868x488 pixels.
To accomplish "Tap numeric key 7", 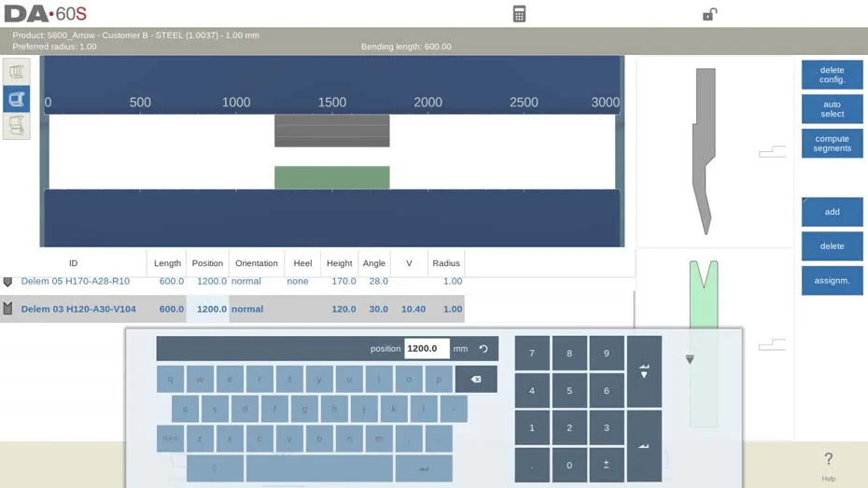I will 532,353.
